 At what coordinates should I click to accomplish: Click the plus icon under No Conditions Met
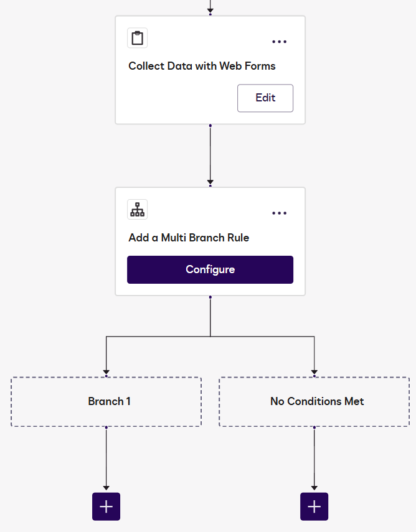[314, 506]
